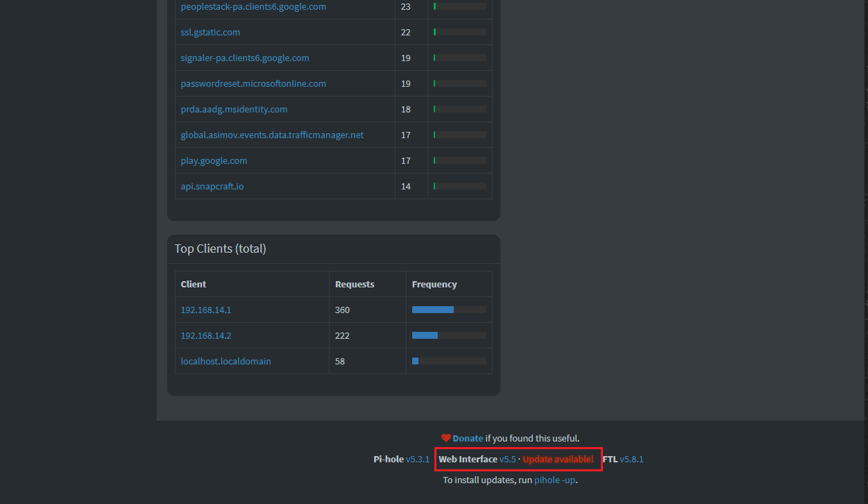Image resolution: width=868 pixels, height=504 pixels.
Task: Click frequency bar for 192.168.14.1
Action: tap(449, 310)
